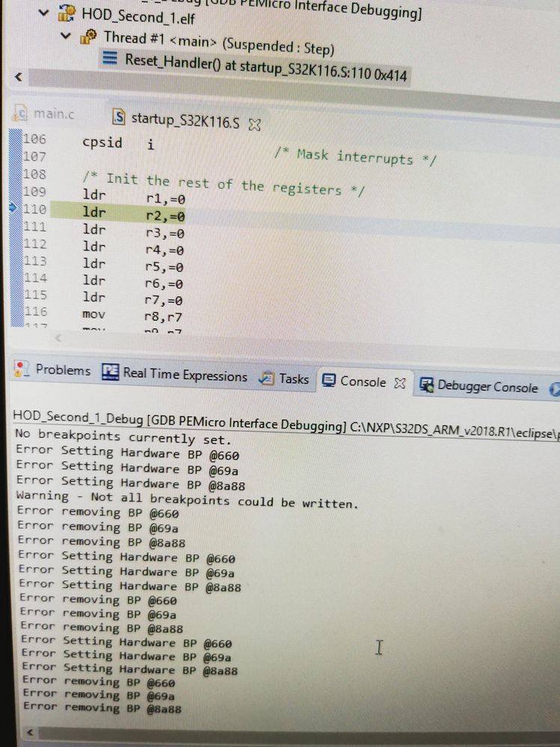Click the 'Mask interrupts' comment

[354, 156]
